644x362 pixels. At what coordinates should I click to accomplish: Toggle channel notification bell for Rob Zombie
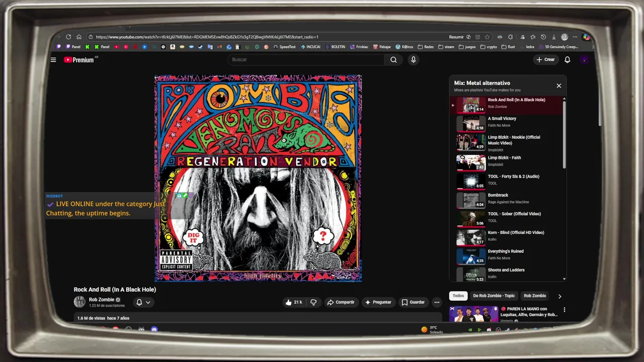[139, 302]
